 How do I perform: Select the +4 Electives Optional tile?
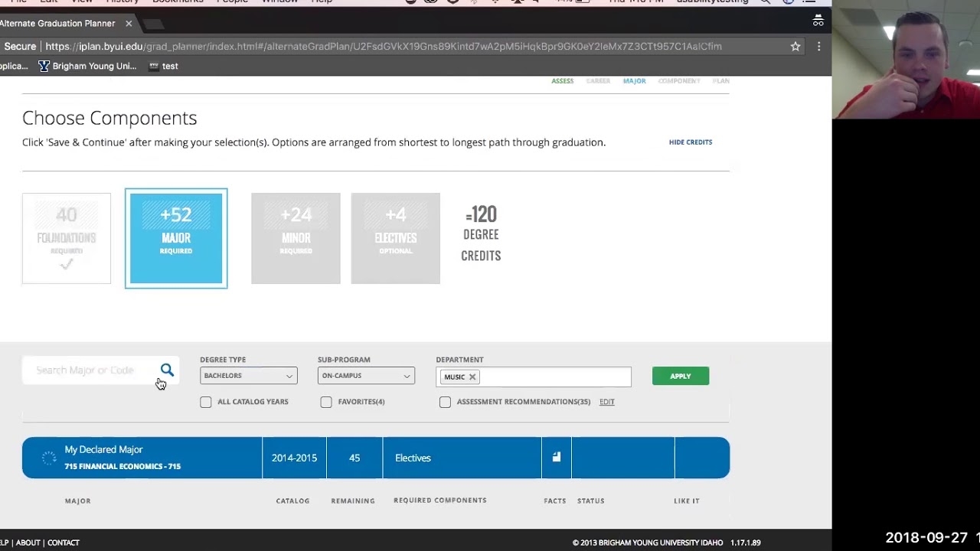coord(395,237)
